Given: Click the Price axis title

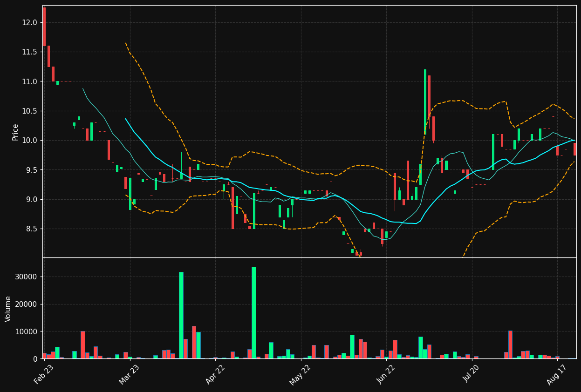Looking at the screenshot, I should click(x=15, y=132).
